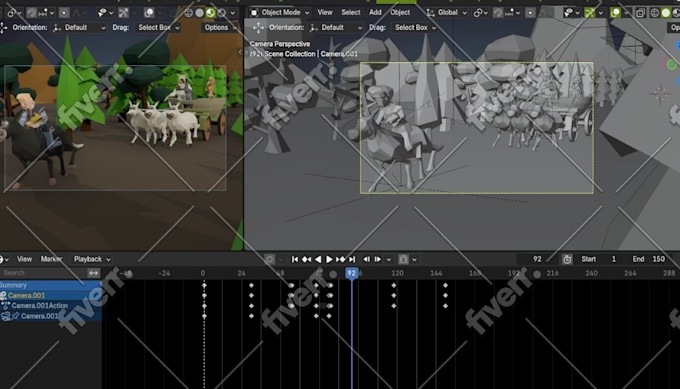Open the Playback dropdown
Screen dimensions: 680x389
pyautogui.click(x=92, y=259)
